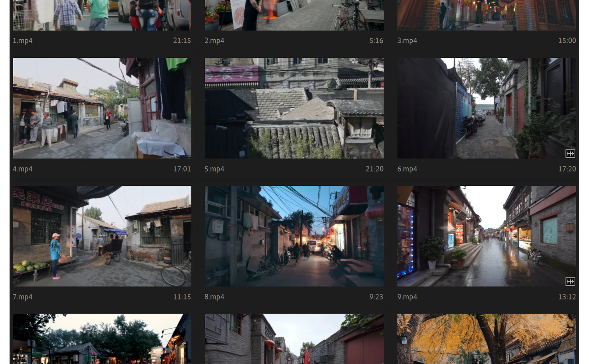This screenshot has height=364, width=589.
Task: Select the 5.mp4 rooftops thumbnail
Action: click(294, 108)
